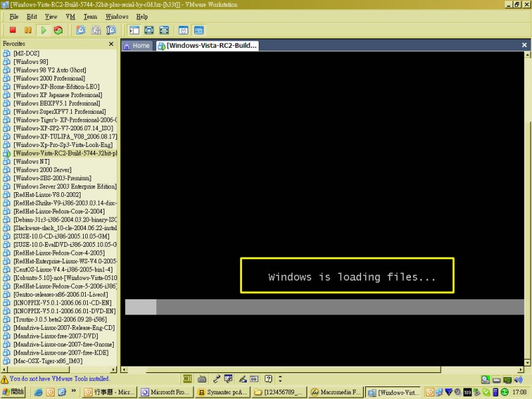Click the VMware sound status icon
Viewport: 532px width, 399px height.
click(x=518, y=380)
